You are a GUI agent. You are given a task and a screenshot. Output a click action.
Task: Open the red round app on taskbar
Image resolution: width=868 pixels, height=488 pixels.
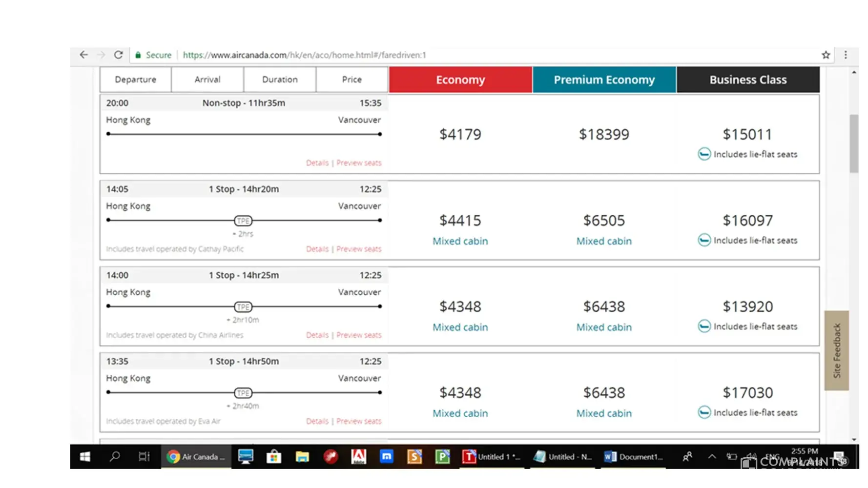coord(331,457)
